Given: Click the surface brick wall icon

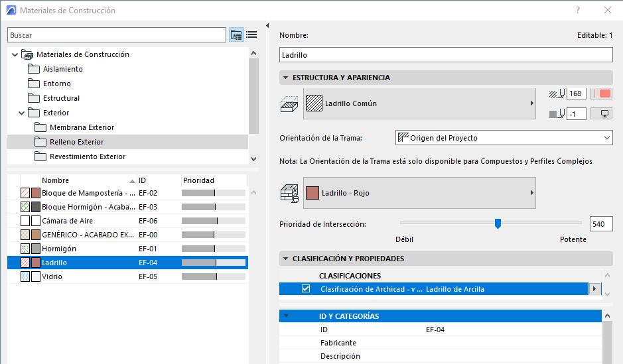Looking at the screenshot, I should (289, 194).
